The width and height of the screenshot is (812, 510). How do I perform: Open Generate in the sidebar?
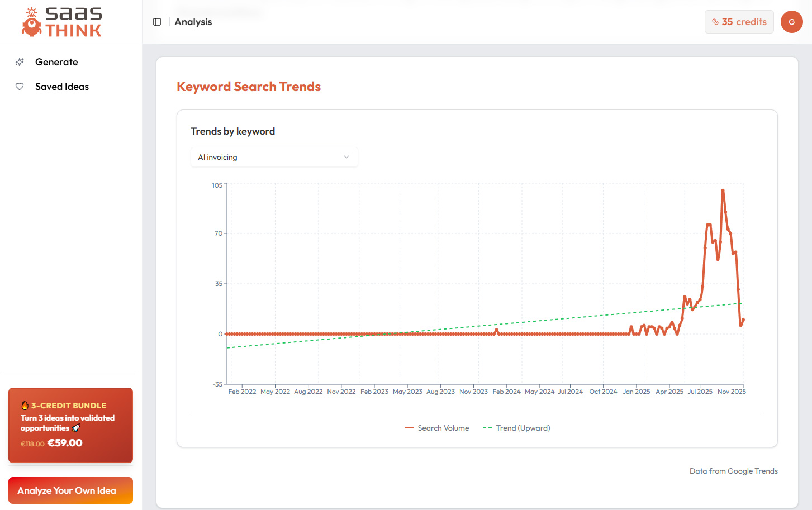pos(56,62)
